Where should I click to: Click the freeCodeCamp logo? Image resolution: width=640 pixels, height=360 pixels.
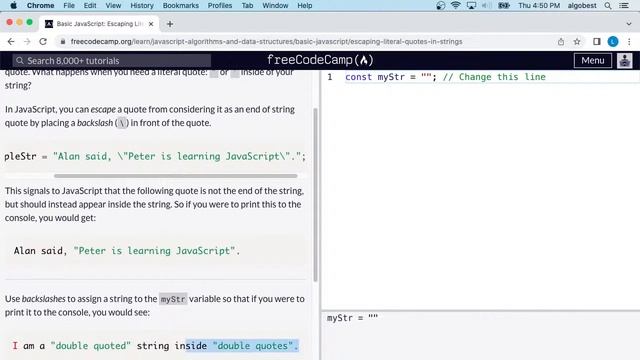pos(320,60)
